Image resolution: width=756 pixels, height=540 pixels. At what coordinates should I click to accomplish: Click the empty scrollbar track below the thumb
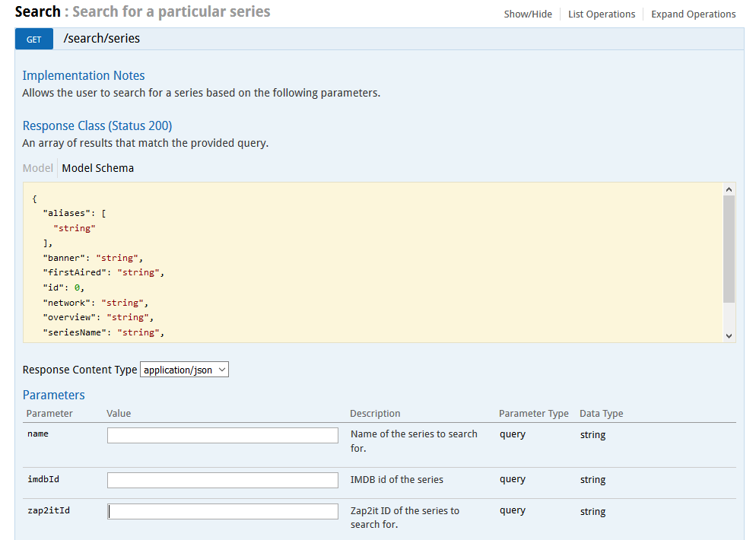coord(729,316)
